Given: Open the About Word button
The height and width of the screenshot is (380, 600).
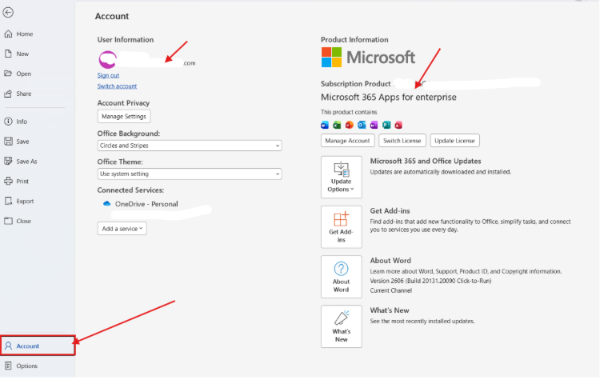Looking at the screenshot, I should coord(341,277).
